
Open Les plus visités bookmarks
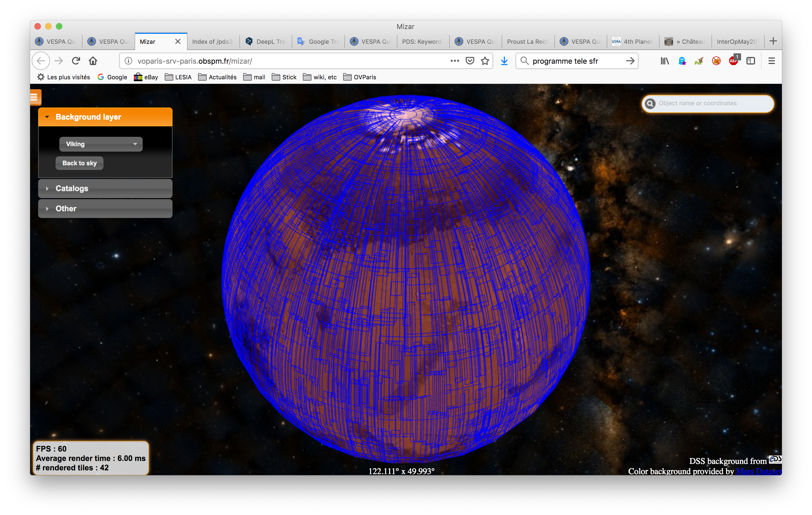(x=64, y=77)
